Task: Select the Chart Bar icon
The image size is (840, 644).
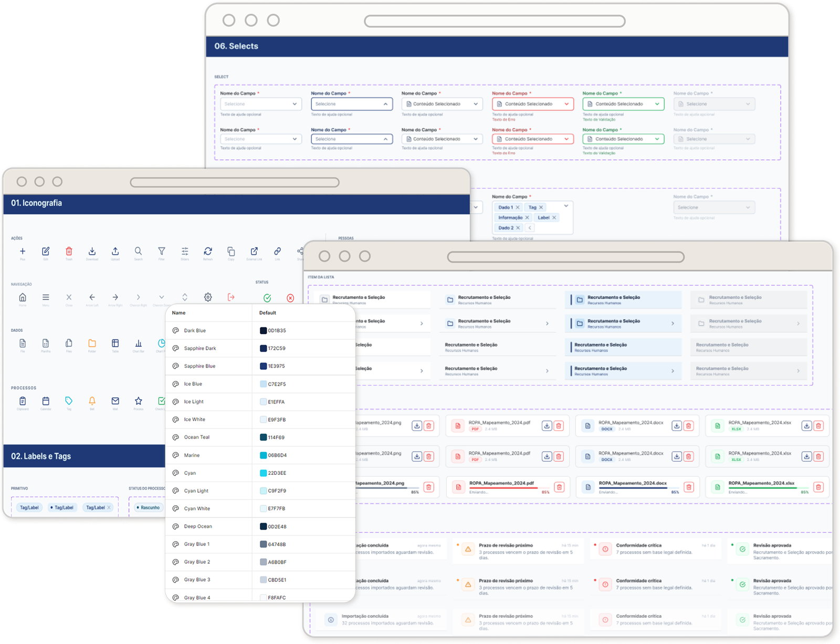Action: click(138, 343)
